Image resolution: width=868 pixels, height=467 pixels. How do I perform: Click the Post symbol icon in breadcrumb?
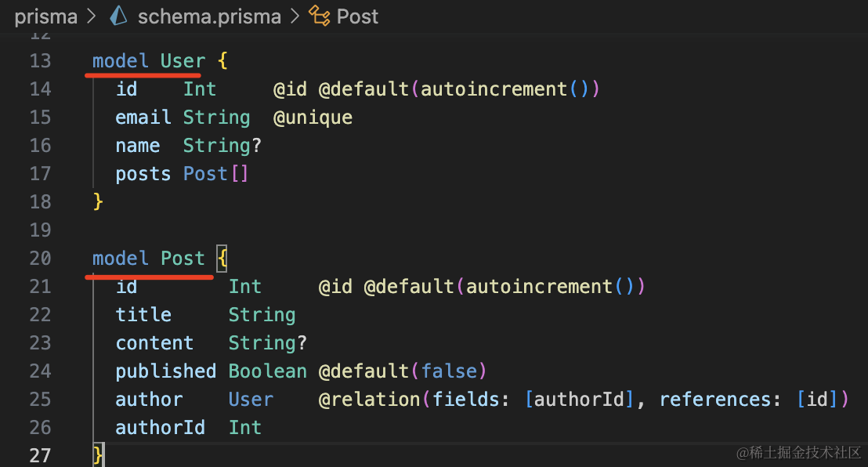pyautogui.click(x=320, y=16)
